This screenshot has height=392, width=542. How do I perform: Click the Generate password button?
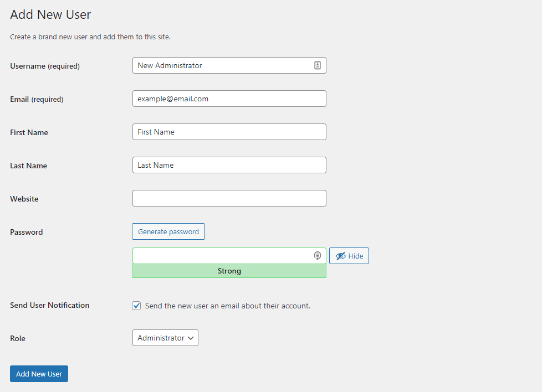coord(168,231)
